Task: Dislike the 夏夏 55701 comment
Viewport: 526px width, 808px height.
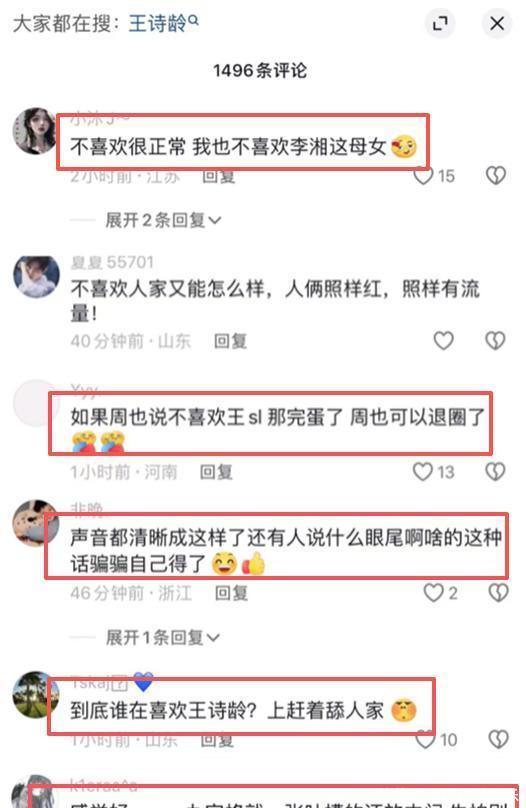Action: 496,341
